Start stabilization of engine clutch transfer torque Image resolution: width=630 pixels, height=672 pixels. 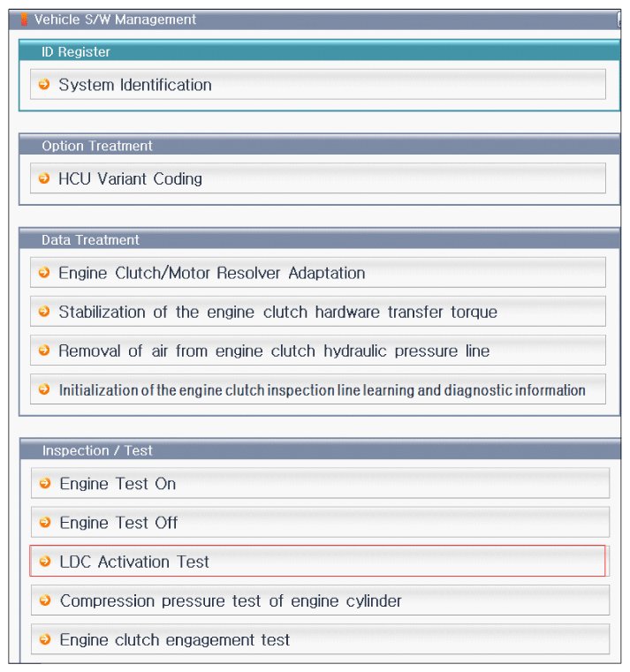(x=318, y=312)
